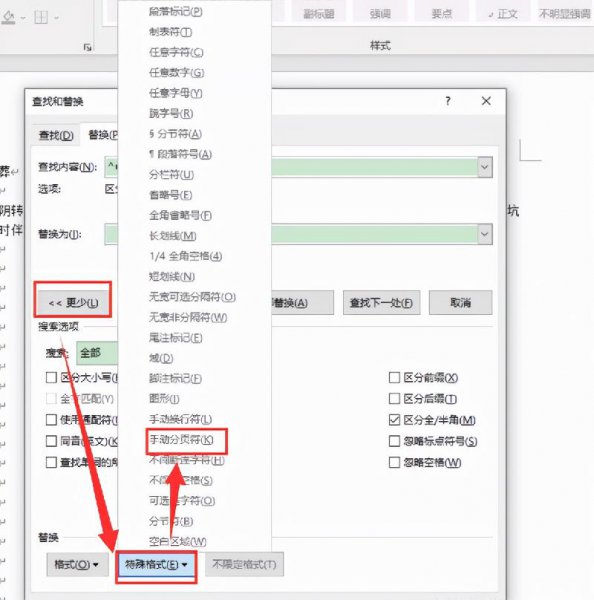This screenshot has height=600, width=594.
Task: Click the 全部替换(A) button
Action: 302,303
